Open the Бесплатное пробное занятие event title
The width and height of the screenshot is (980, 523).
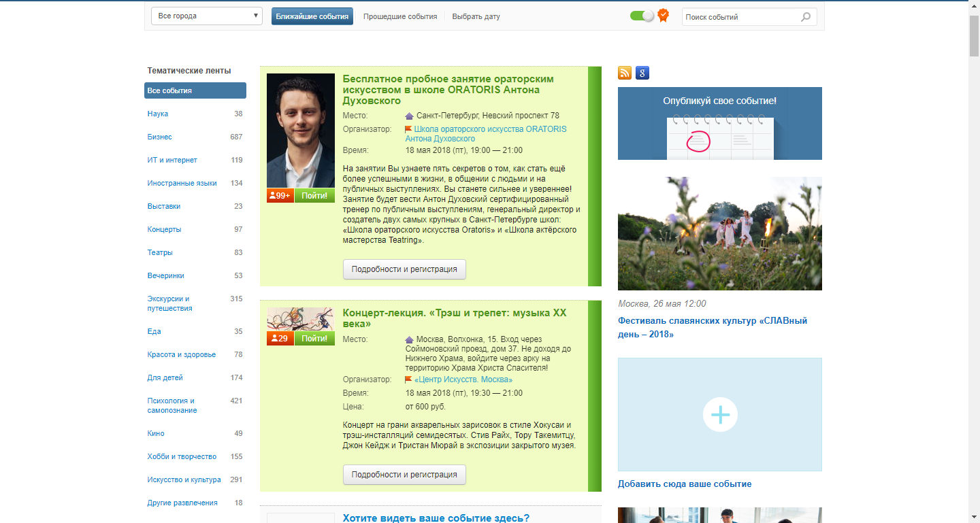click(448, 90)
